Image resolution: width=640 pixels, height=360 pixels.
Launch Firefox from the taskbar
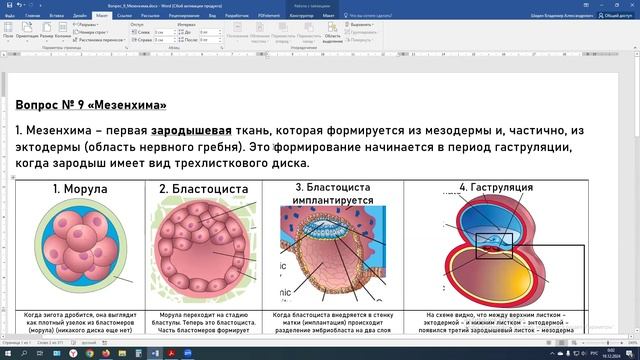106,353
